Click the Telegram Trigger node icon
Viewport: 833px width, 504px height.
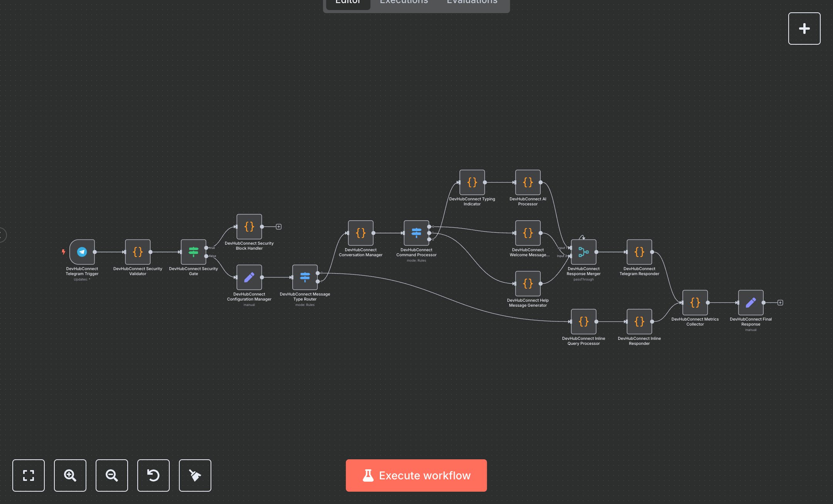coord(82,252)
